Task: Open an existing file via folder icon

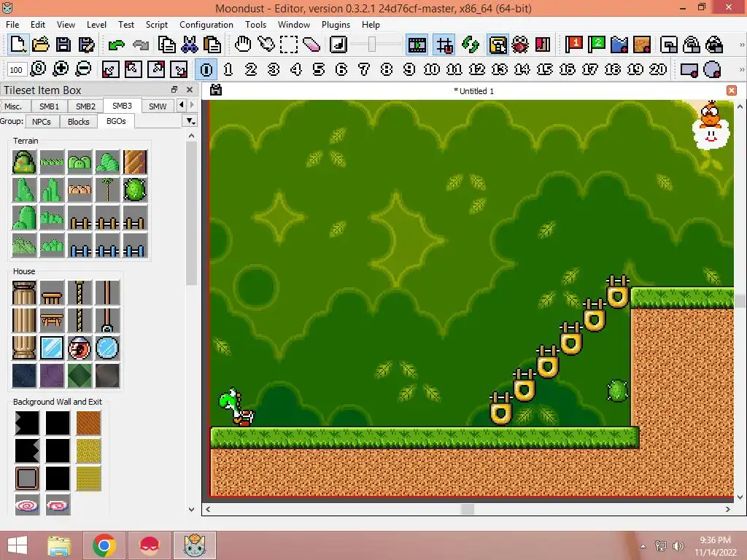Action: pyautogui.click(x=41, y=44)
